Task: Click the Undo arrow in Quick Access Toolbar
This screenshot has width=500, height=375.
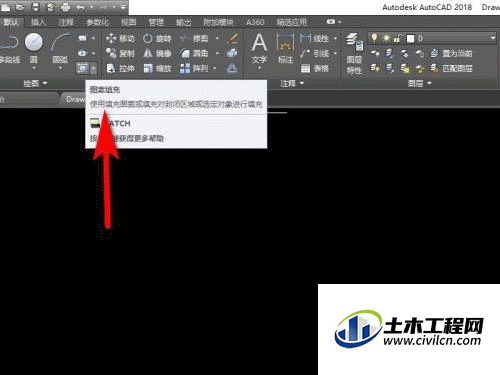Action: point(80,7)
